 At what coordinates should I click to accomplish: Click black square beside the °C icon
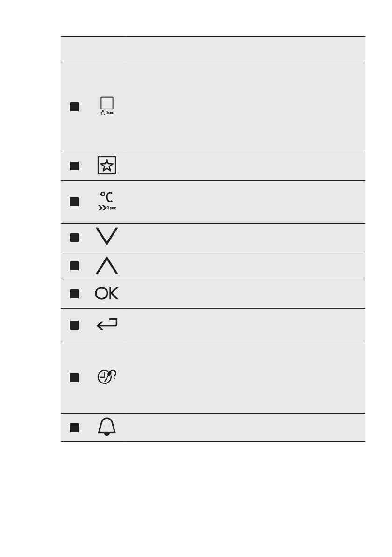pyautogui.click(x=74, y=202)
